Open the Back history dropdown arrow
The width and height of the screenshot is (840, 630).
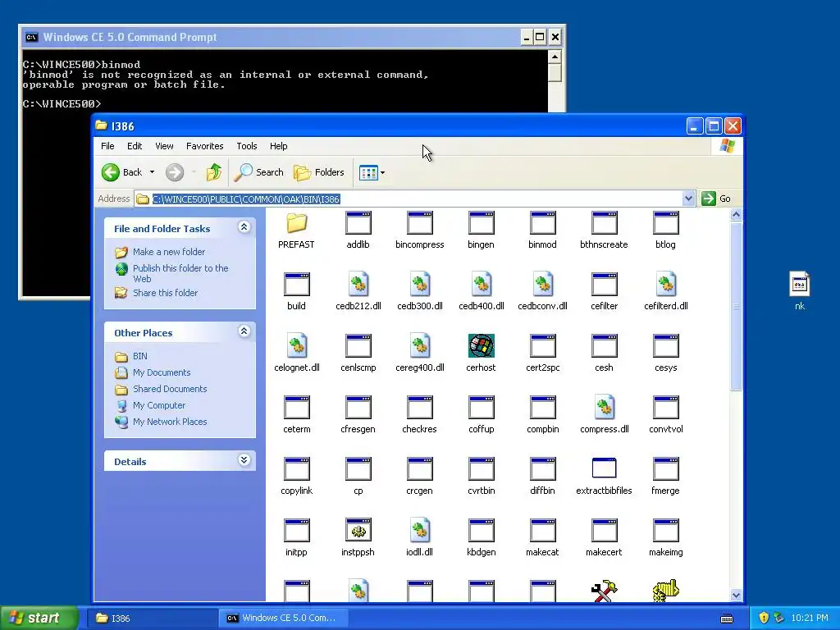tap(152, 172)
